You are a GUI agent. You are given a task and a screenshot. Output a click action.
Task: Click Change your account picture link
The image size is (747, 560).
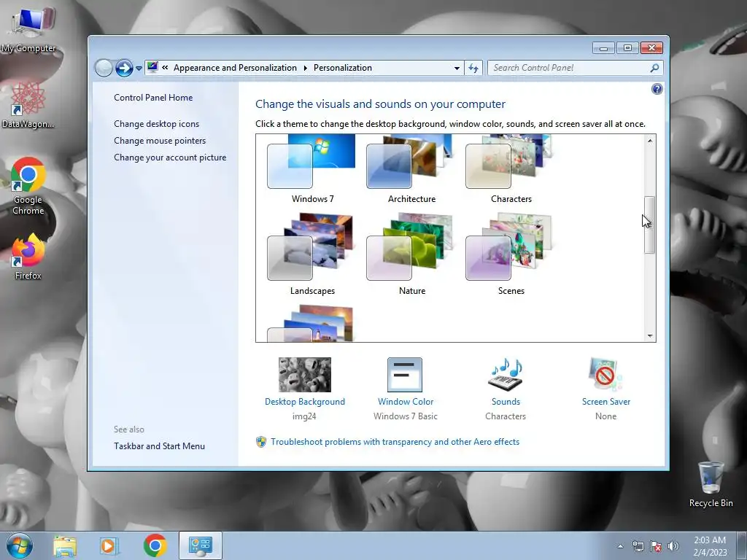[170, 157]
